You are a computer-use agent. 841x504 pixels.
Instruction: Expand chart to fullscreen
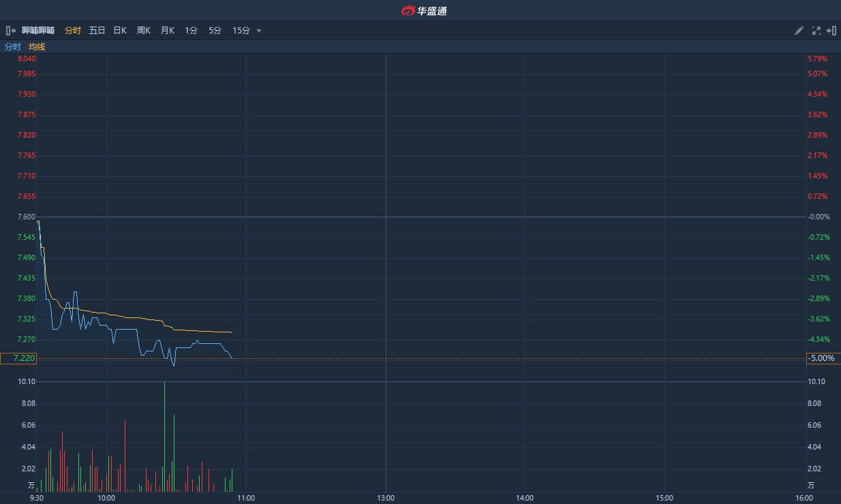(816, 31)
